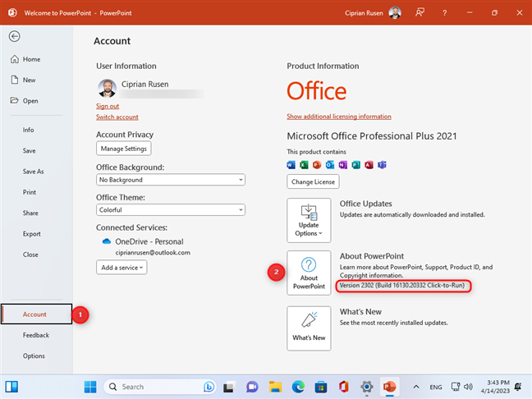Click the Word product icon
This screenshot has width=532, height=399.
pos(291,165)
